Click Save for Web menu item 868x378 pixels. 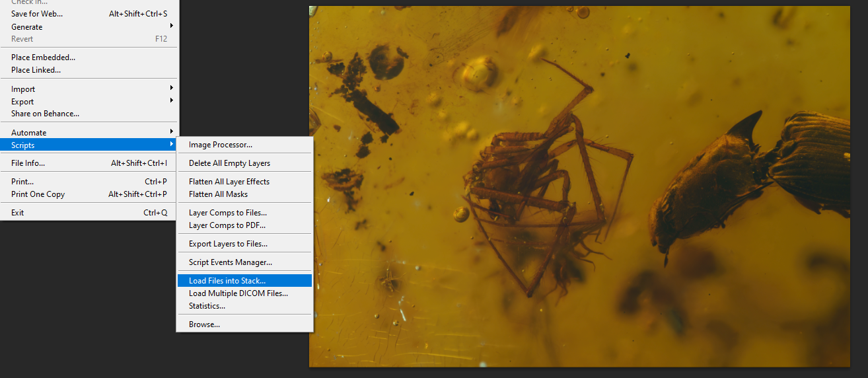point(37,14)
